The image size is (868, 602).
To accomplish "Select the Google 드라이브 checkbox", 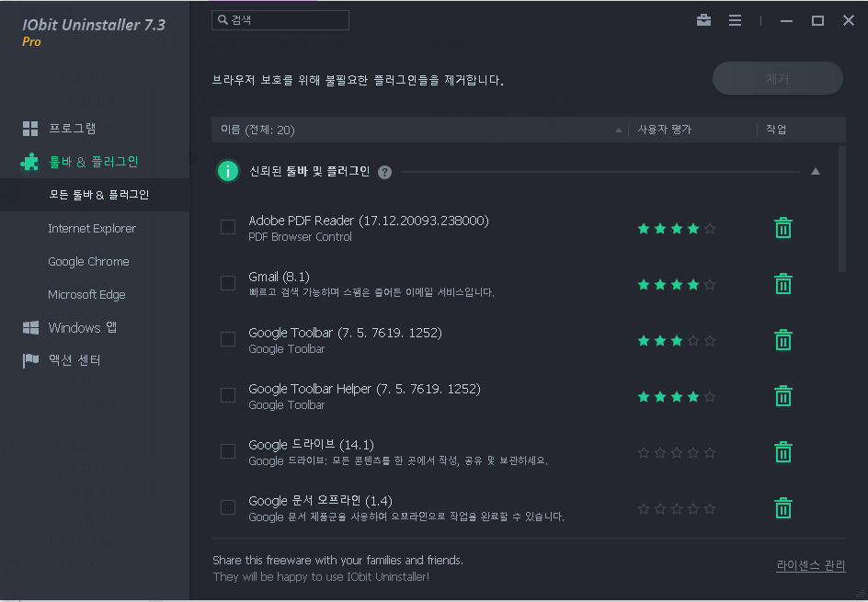I will [x=228, y=451].
